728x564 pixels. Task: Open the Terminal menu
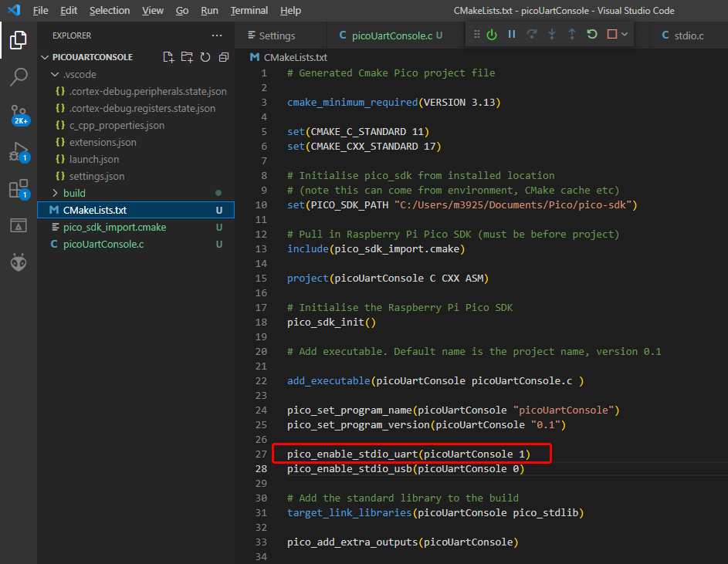click(x=249, y=10)
